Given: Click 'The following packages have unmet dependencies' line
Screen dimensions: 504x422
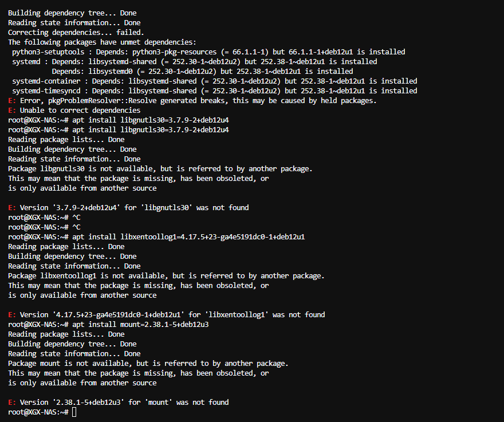Looking at the screenshot, I should click(x=102, y=42).
